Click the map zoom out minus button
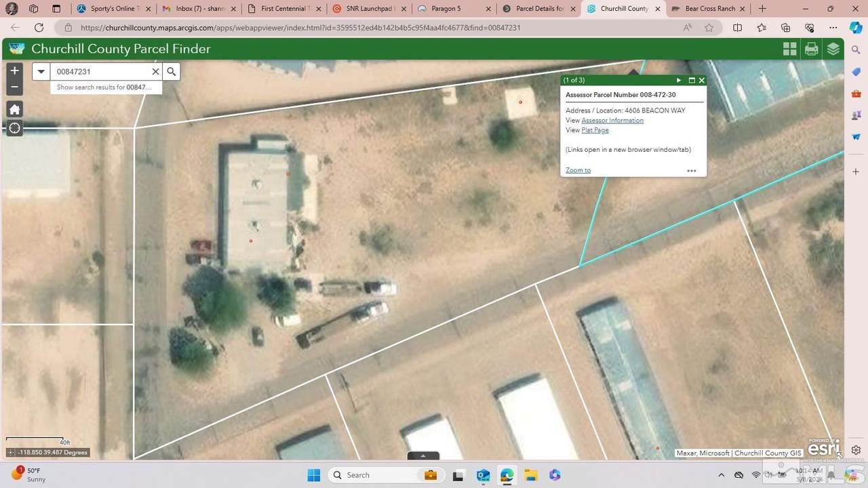The height and width of the screenshot is (488, 868). point(14,87)
